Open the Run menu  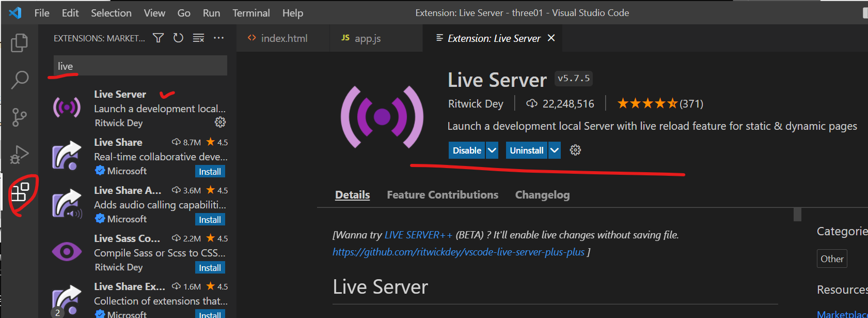(211, 13)
